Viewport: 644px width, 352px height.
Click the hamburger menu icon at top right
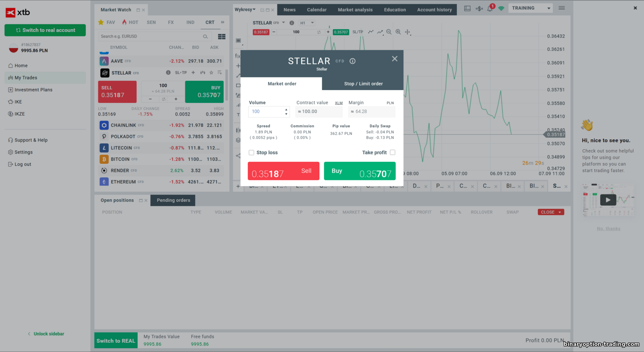(562, 8)
